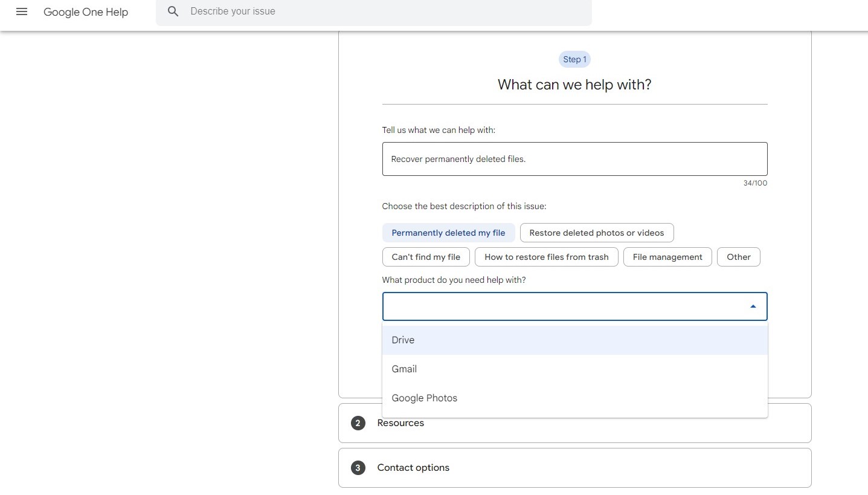Select Gmail from the product list
The width and height of the screenshot is (868, 495).
[574, 369]
